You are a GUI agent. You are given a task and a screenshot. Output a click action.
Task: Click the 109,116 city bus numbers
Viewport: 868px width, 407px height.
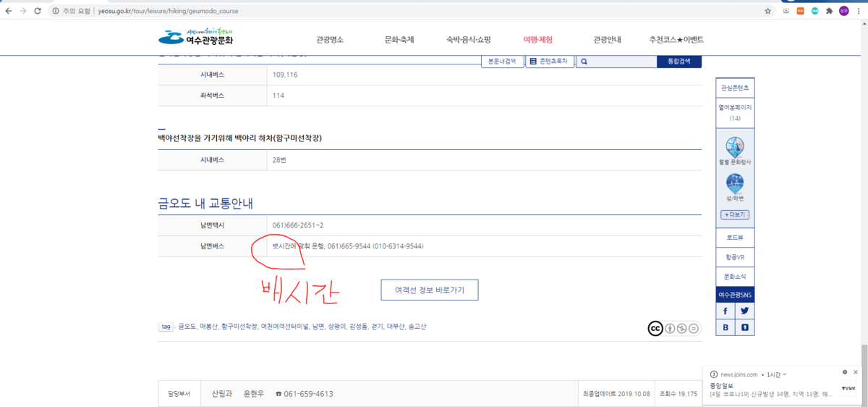[285, 75]
